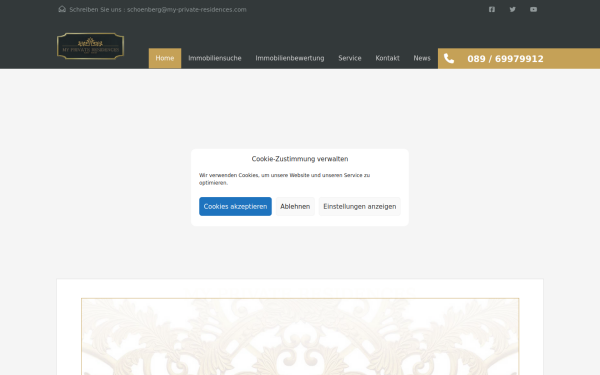This screenshot has height=375, width=600.
Task: Click the ornamental banner image
Action: click(300, 336)
